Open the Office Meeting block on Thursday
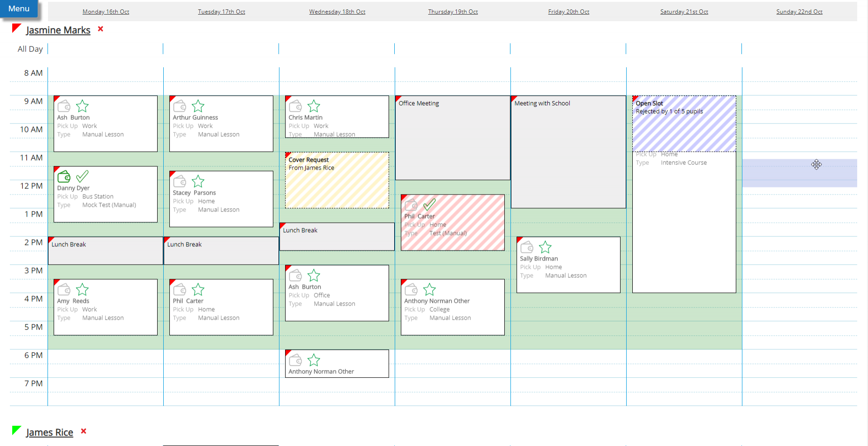Screen dimensions: 868x446 453,138
